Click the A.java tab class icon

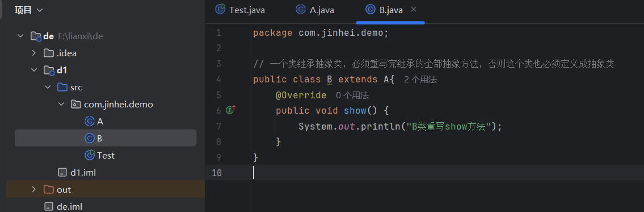point(301,10)
